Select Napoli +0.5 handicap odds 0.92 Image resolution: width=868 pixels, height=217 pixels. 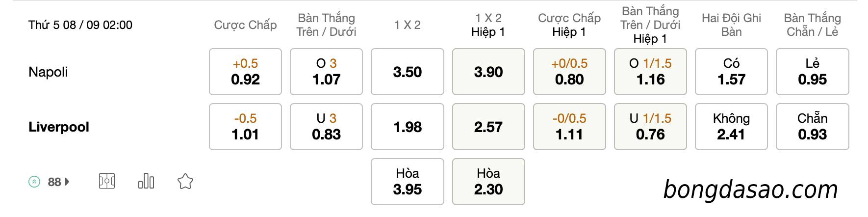click(245, 72)
